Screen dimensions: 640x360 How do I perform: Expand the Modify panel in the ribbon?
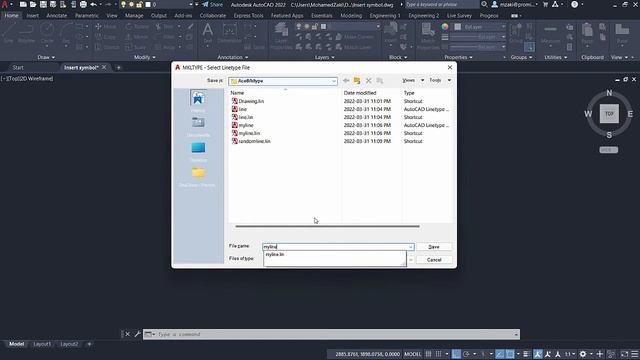tap(144, 58)
